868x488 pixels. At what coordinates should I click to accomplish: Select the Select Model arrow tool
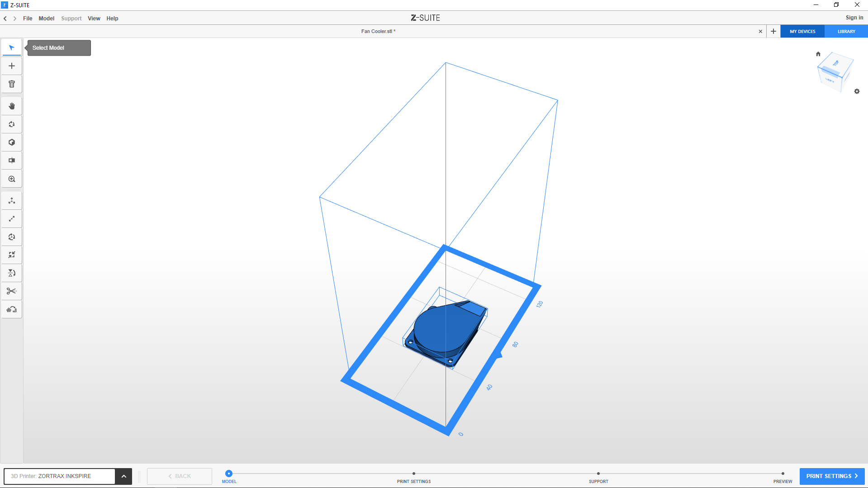click(x=12, y=47)
